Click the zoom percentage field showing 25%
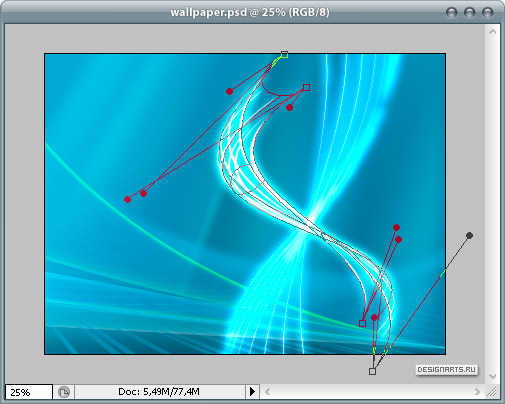The height and width of the screenshot is (404, 505). pos(29,392)
